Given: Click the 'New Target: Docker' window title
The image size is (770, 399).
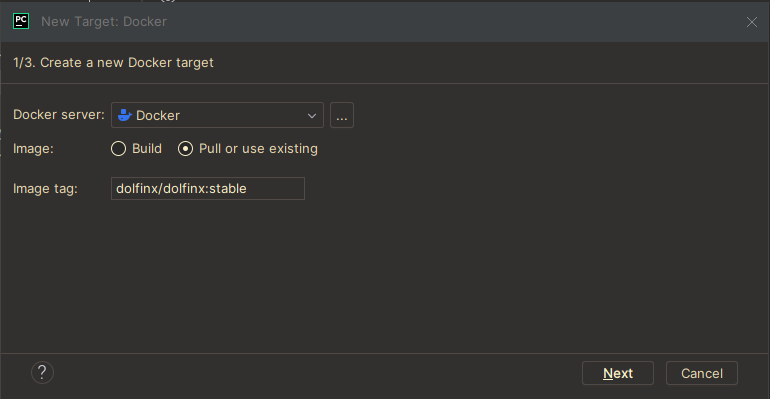Looking at the screenshot, I should click(x=104, y=22).
